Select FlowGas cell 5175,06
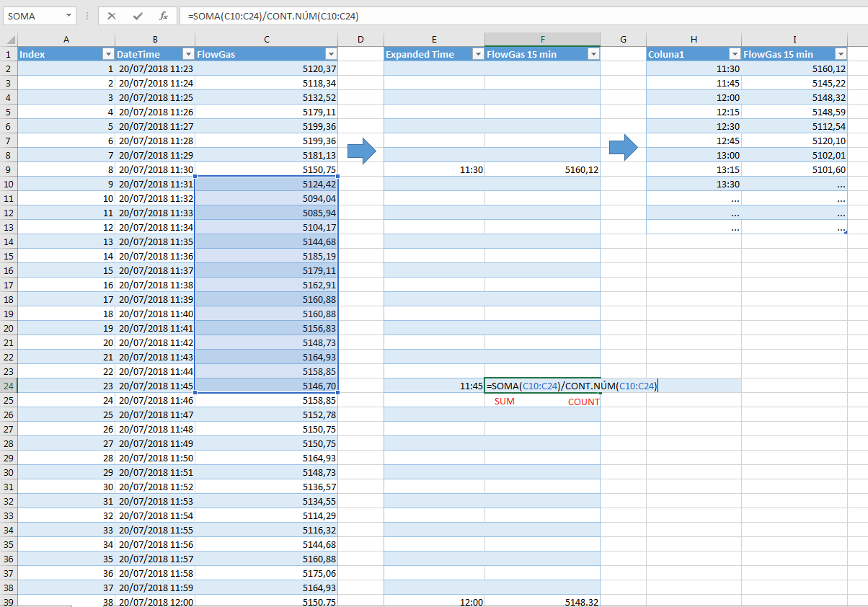 267,573
